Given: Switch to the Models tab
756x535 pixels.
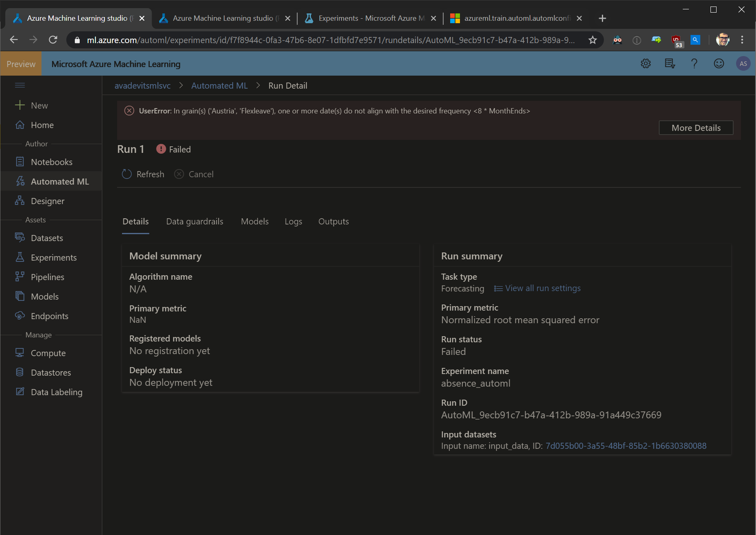Looking at the screenshot, I should pyautogui.click(x=255, y=222).
